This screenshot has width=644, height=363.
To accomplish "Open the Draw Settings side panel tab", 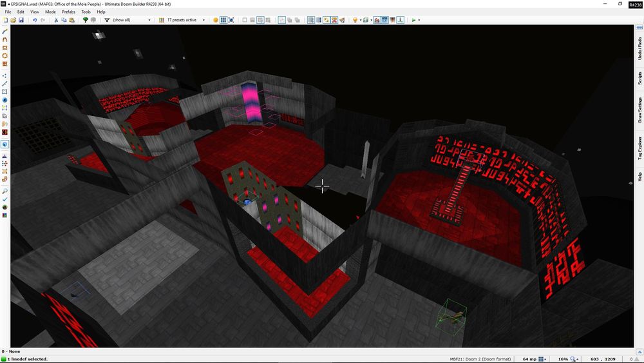I will 639,110.
